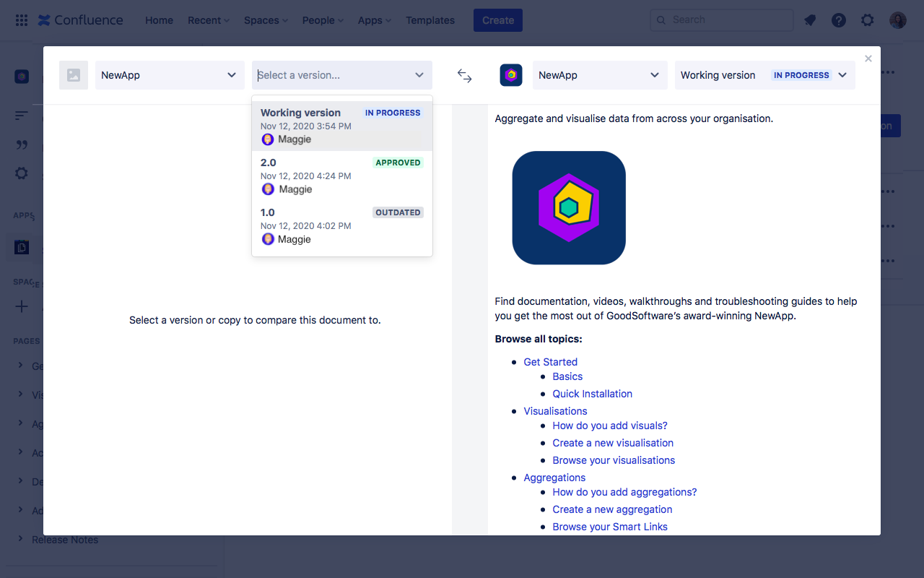Click the NewApp logo beside right selector

pyautogui.click(x=511, y=75)
